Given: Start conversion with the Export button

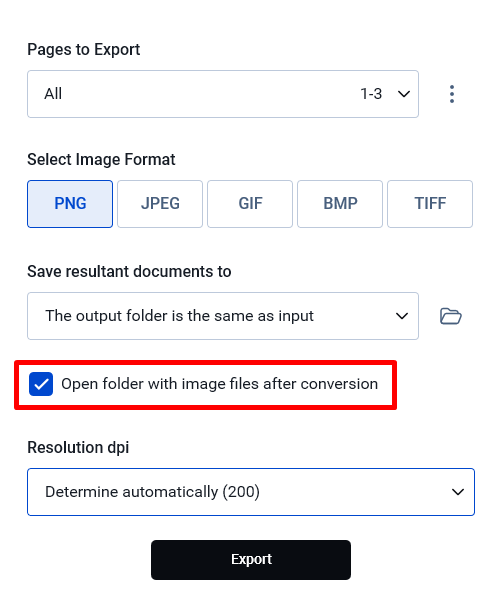Looking at the screenshot, I should [251, 560].
